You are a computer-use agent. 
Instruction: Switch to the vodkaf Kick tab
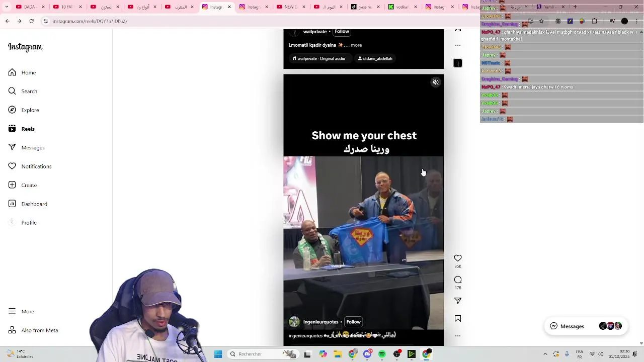403,7
